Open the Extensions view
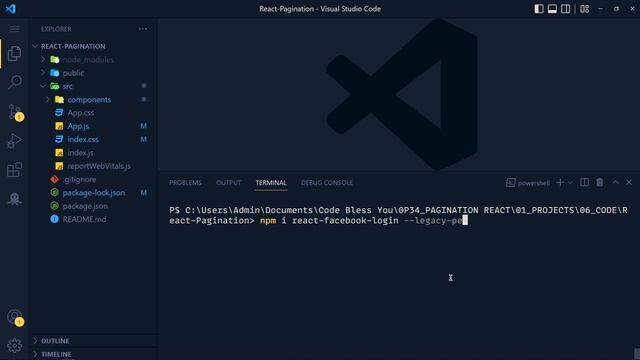The width and height of the screenshot is (640, 360). click(x=14, y=170)
